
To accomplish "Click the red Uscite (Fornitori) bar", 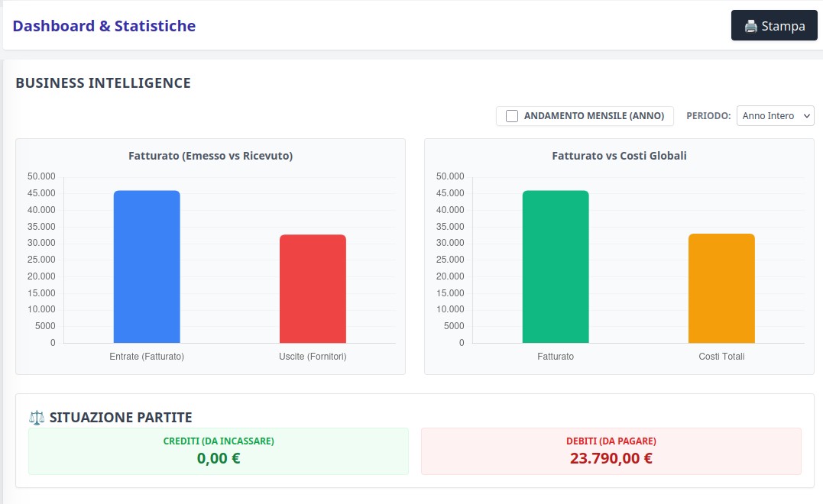I will coord(313,289).
